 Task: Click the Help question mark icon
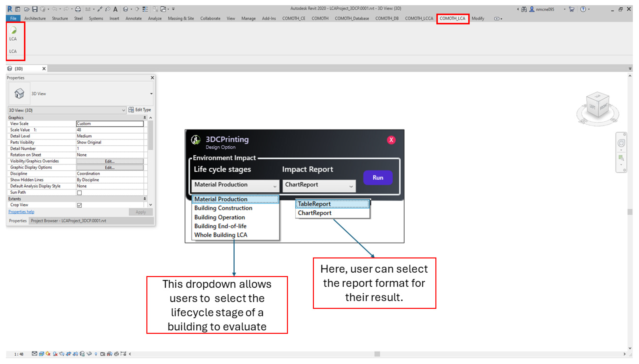pyautogui.click(x=583, y=9)
